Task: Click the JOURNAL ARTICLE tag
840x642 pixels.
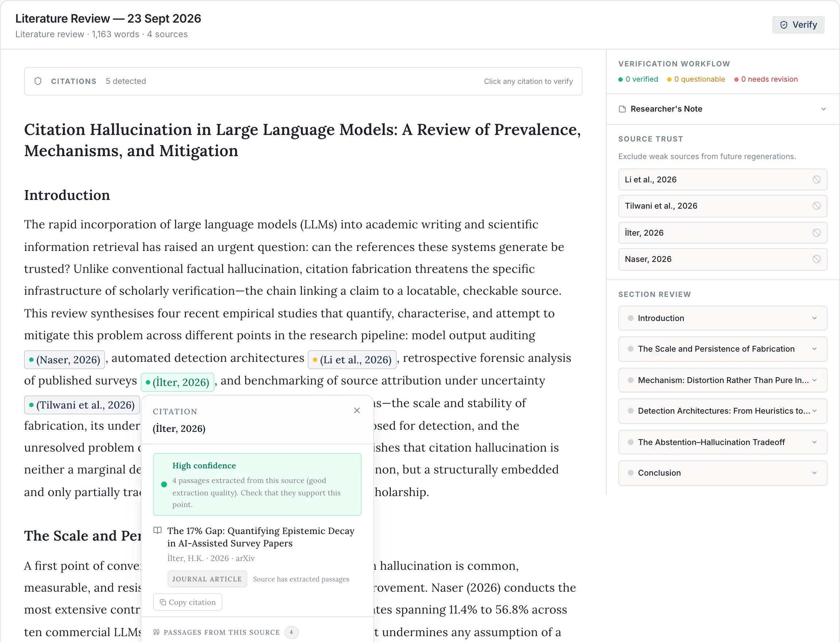Action: (207, 579)
